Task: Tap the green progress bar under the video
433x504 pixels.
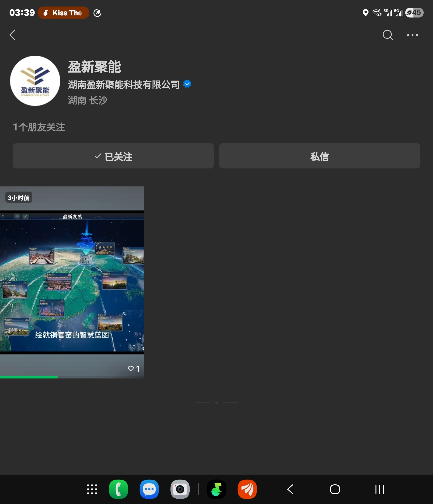Action: click(29, 377)
